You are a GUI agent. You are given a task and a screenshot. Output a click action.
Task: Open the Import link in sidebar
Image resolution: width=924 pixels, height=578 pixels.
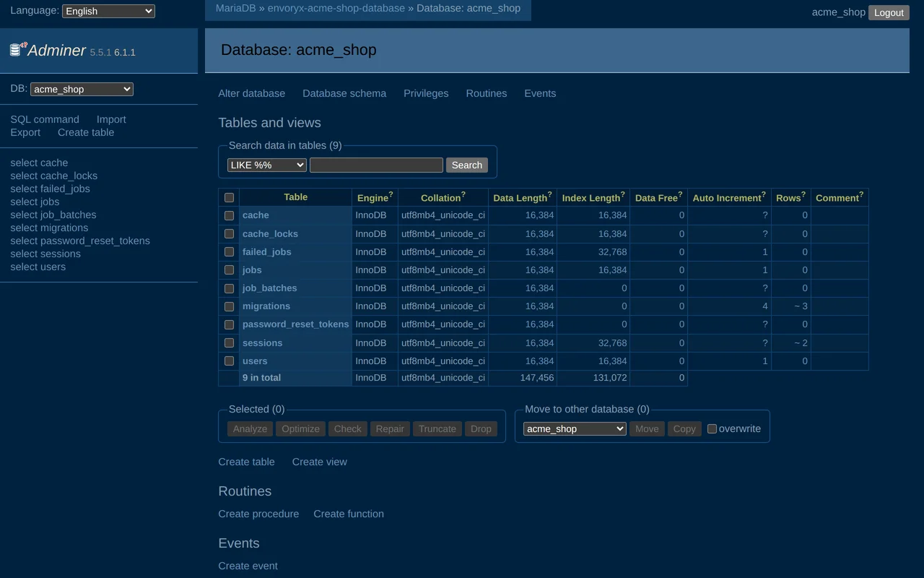[x=111, y=119]
